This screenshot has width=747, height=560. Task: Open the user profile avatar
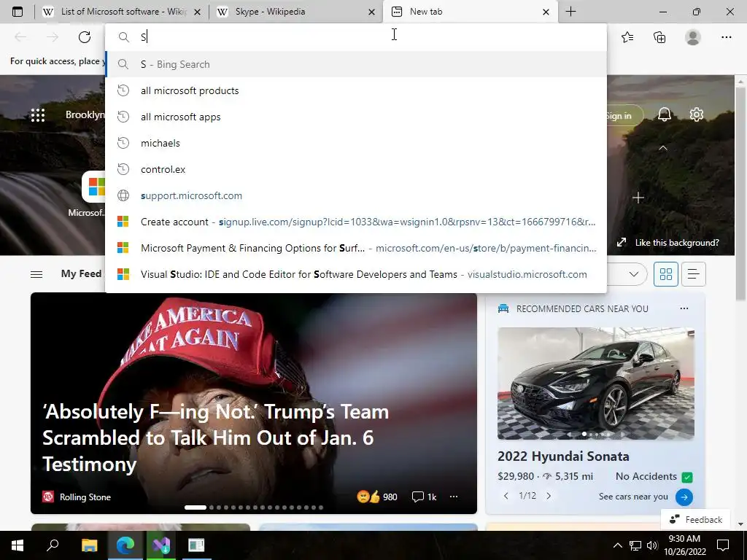point(693,37)
